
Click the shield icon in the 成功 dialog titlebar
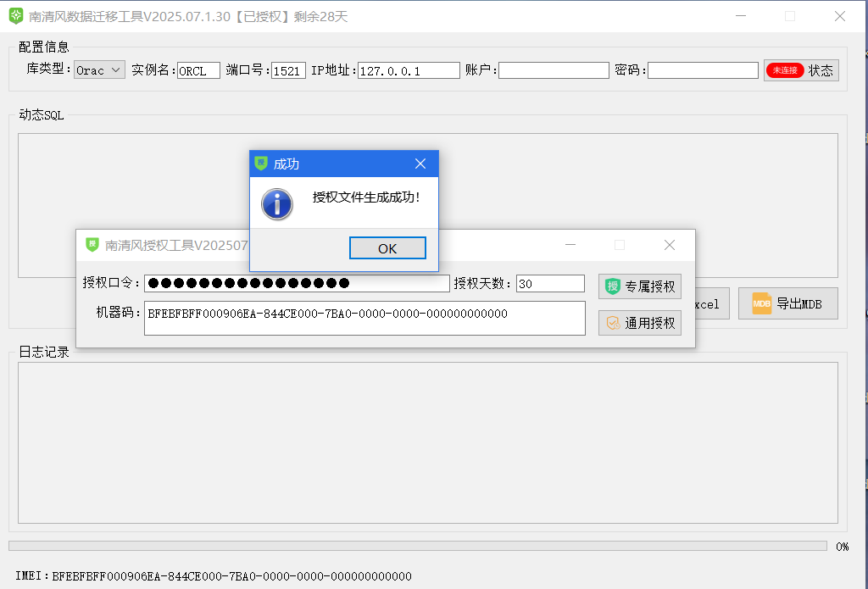point(259,164)
